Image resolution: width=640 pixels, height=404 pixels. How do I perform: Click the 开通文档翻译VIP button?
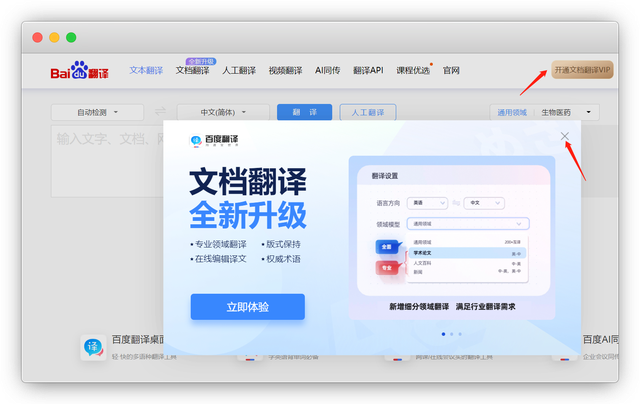click(582, 70)
